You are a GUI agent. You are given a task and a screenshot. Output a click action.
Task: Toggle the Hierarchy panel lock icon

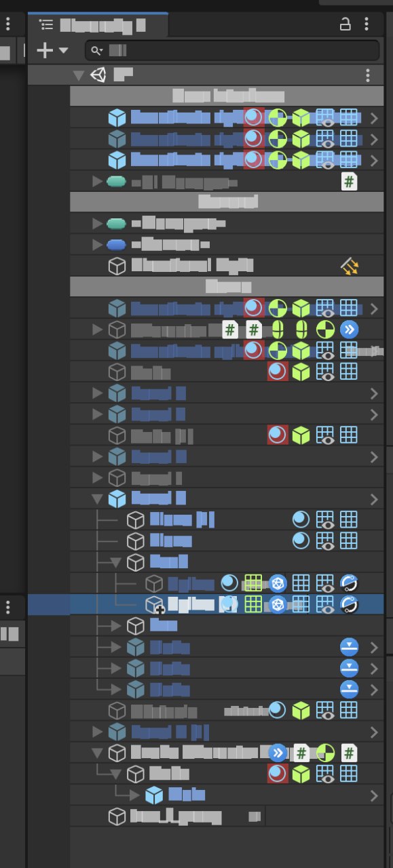345,25
